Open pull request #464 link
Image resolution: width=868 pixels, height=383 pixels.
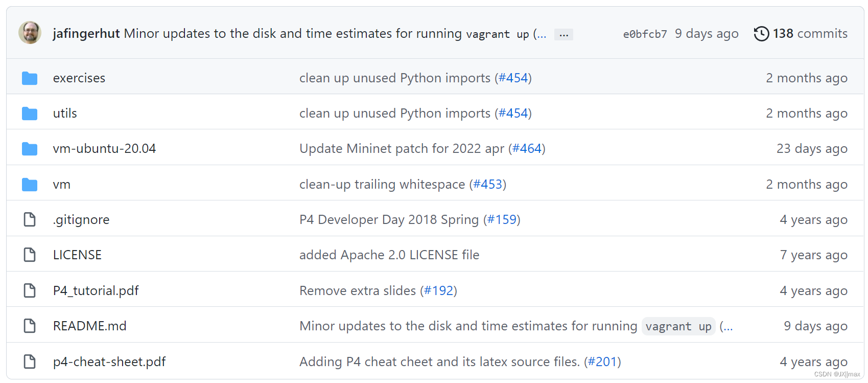(527, 149)
